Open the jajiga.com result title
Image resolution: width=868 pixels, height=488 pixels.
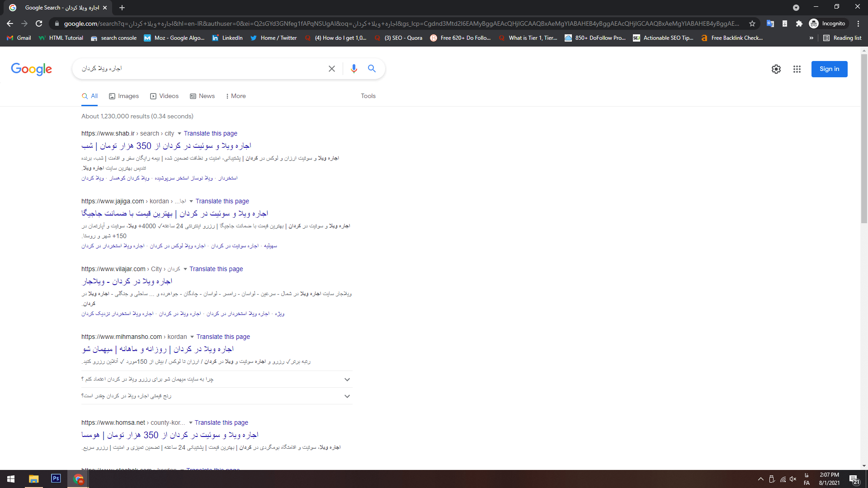pyautogui.click(x=175, y=214)
